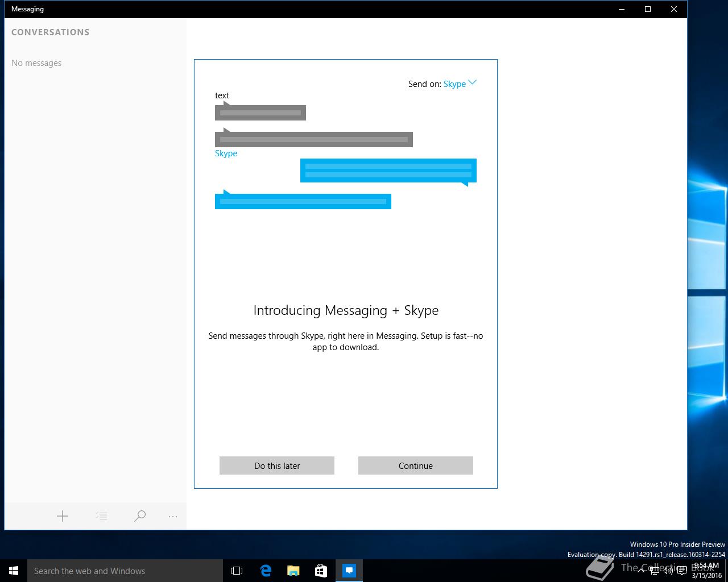The height and width of the screenshot is (582, 728).
Task: Close the Messaging window
Action: click(x=674, y=9)
